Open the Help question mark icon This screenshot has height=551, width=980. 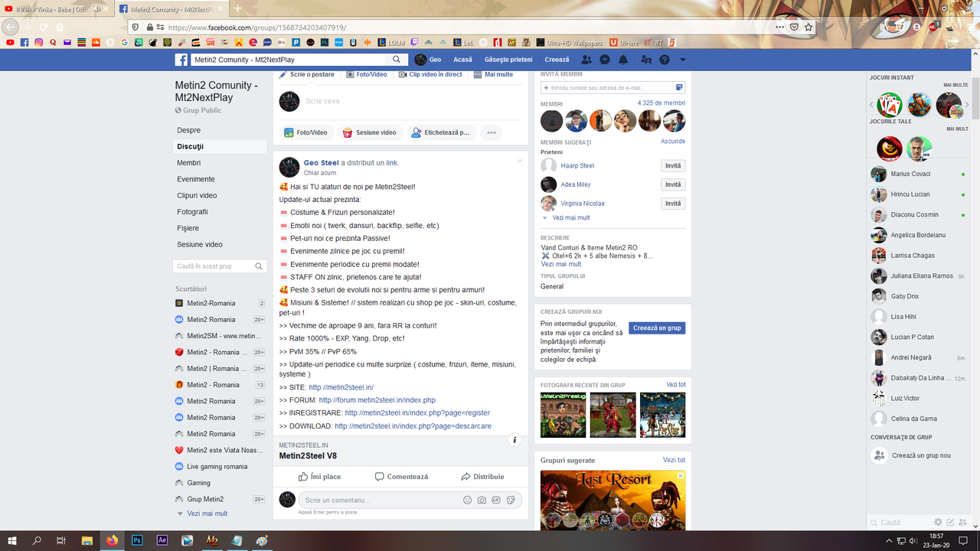[x=665, y=60]
